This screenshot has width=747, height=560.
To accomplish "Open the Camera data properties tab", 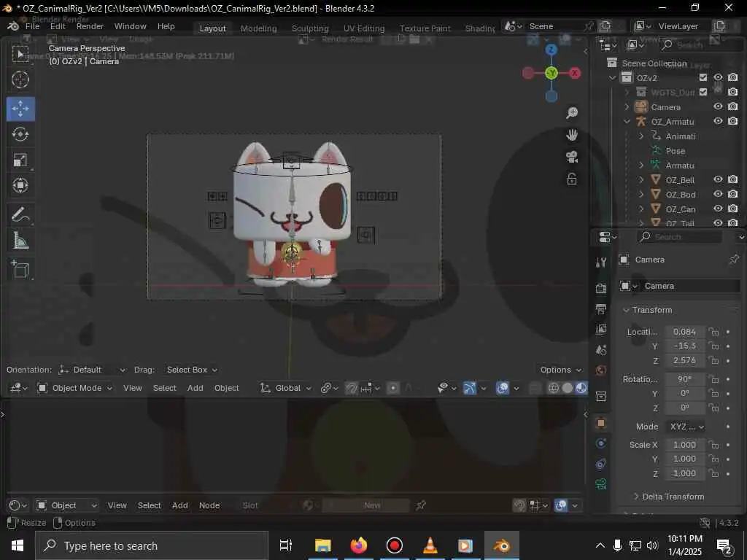I will (x=601, y=484).
